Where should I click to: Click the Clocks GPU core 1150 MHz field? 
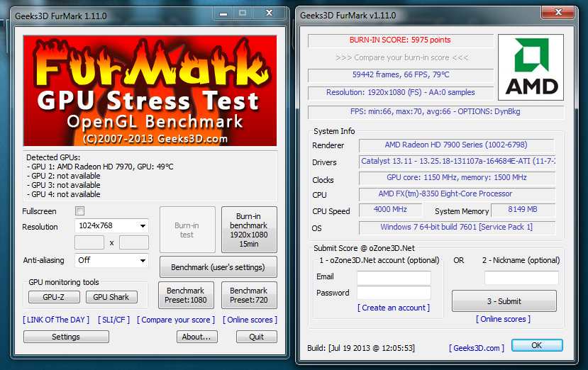[457, 178]
